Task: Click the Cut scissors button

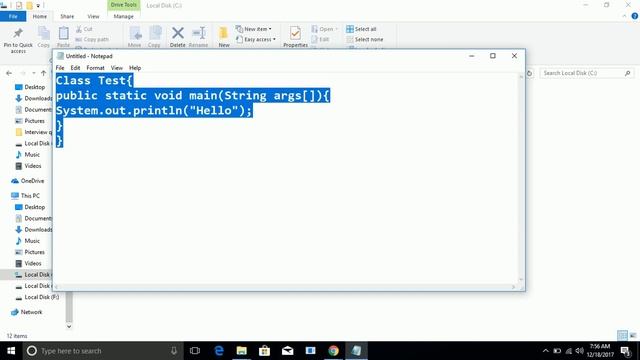Action: 84,29
